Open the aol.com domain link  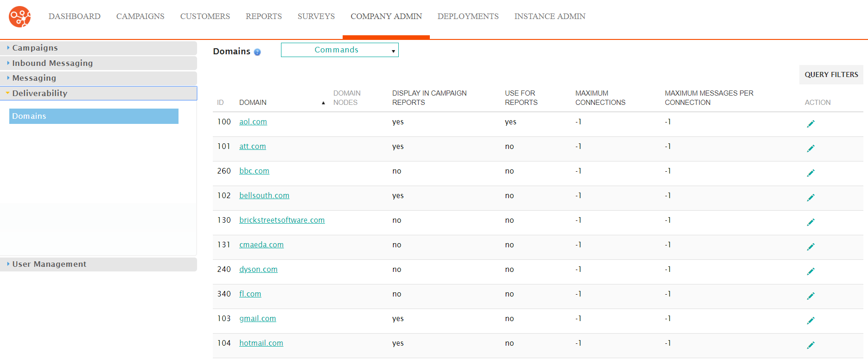pyautogui.click(x=253, y=122)
